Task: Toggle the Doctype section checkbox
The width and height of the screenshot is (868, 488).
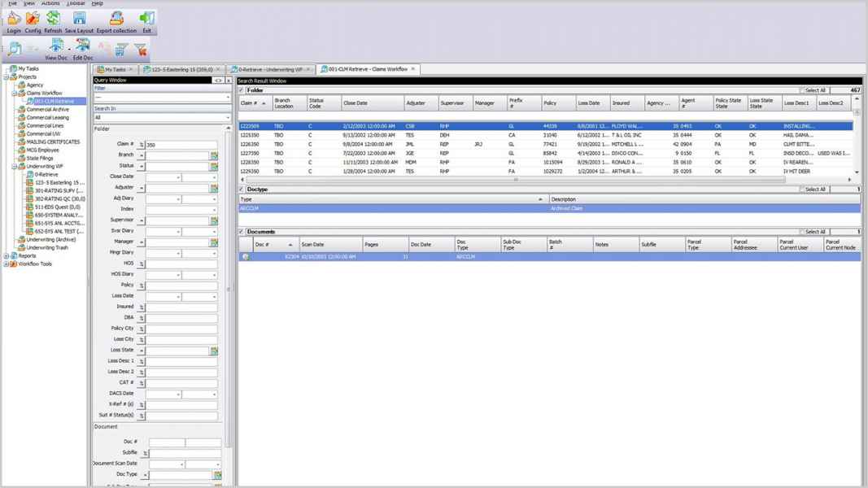Action: click(x=242, y=190)
